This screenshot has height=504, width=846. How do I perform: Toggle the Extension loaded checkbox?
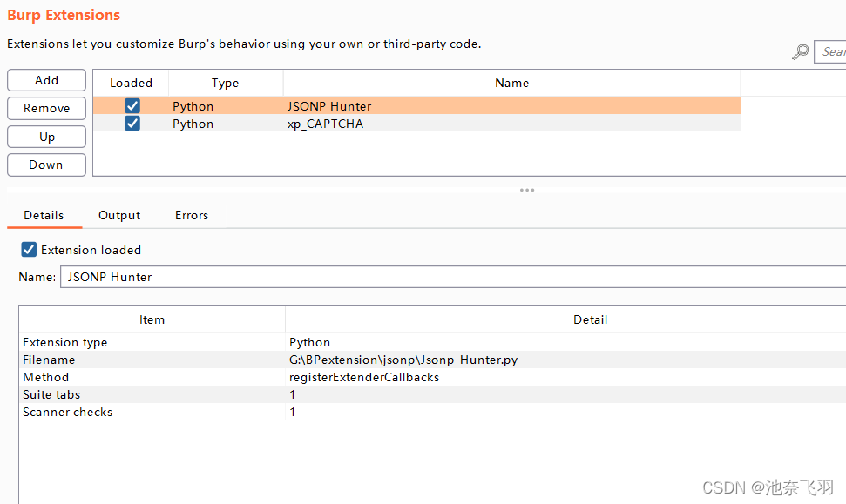29,250
